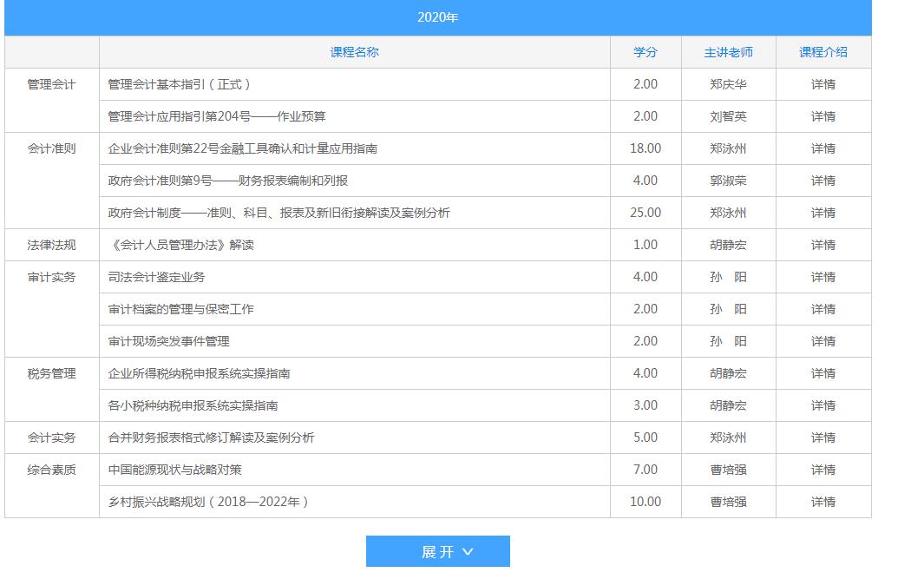The image size is (924, 579).
Task: Open 详情 for 企业所得税纳税申报系统实操指南
Action: click(822, 373)
